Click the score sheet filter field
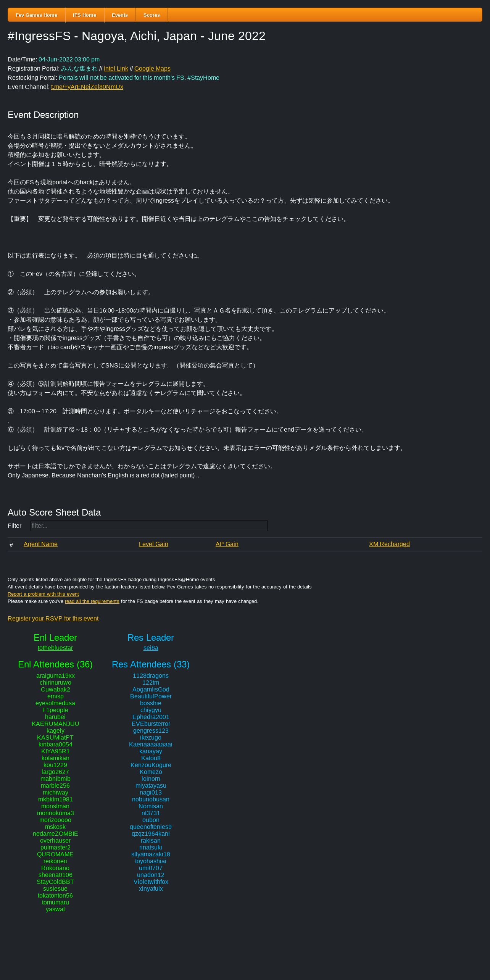Viewport: 490px width, 980px height. pos(149,526)
